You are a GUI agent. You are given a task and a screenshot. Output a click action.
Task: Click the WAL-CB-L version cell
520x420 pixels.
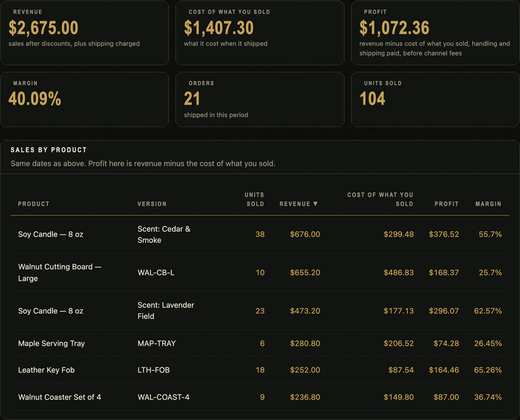click(156, 272)
